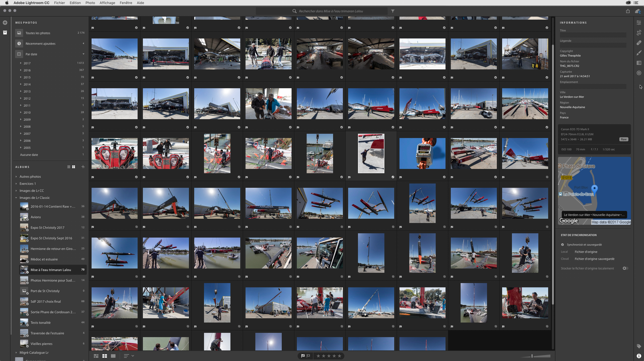This screenshot has width=644, height=361.
Task: Show albums as list view
Action: [x=69, y=167]
